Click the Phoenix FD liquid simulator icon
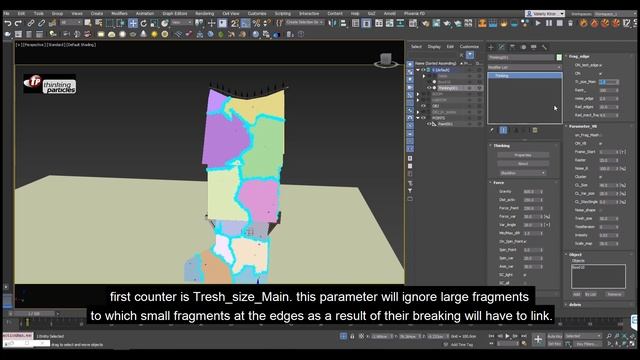The width and height of the screenshot is (640, 360). (493, 23)
